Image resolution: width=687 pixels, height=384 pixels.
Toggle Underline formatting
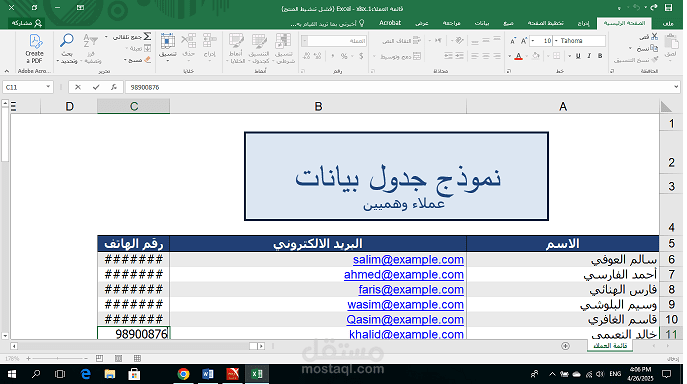578,56
